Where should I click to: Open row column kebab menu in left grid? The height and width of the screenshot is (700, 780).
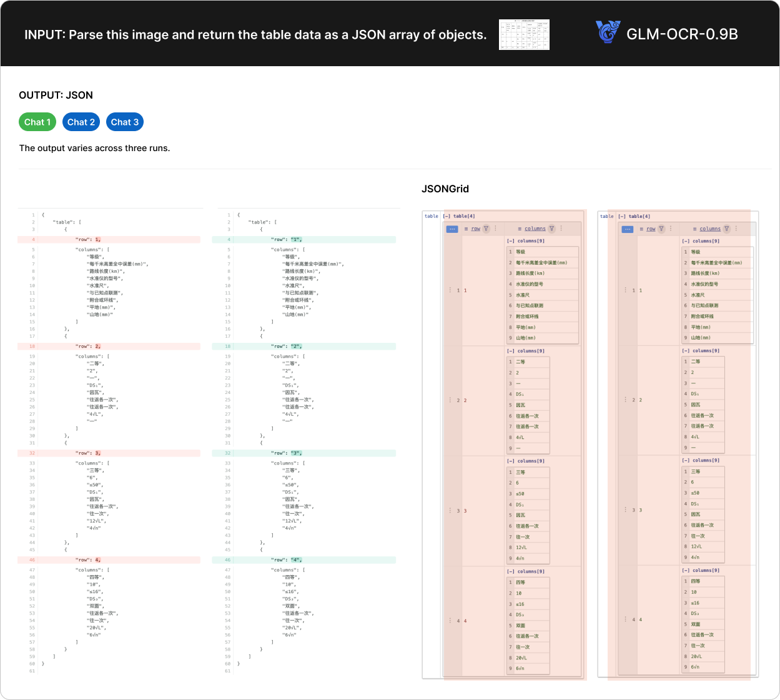(496, 229)
